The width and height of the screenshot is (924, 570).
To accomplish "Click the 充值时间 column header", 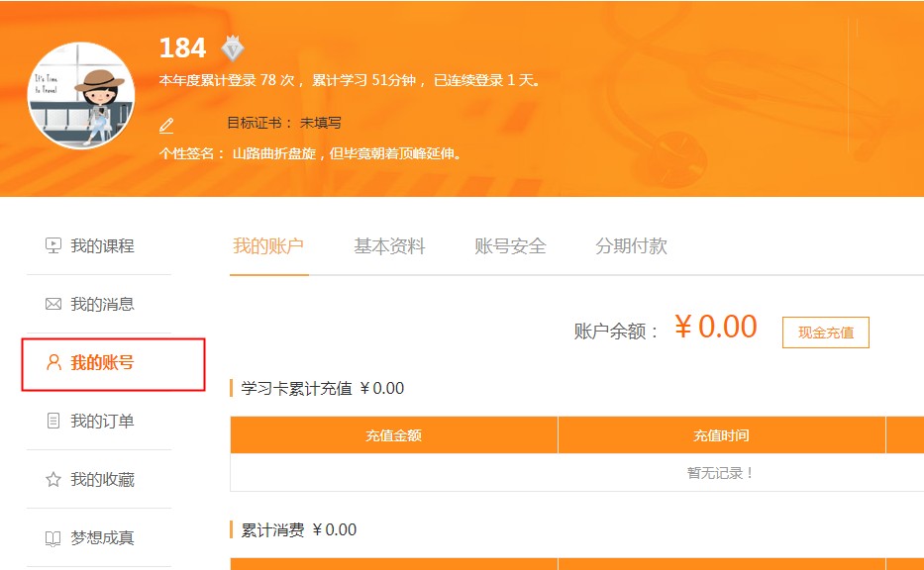I will pos(721,435).
